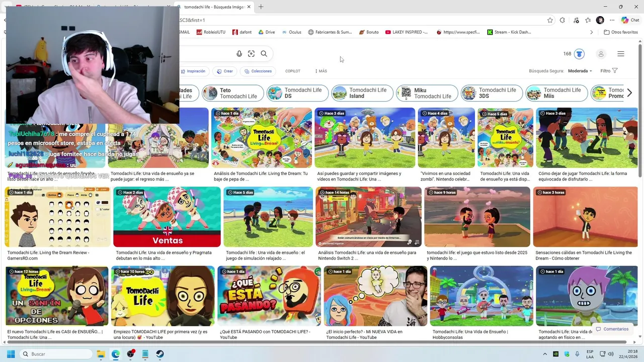
Task: Open LAKEY INSPIRED bookmark
Action: point(407,32)
